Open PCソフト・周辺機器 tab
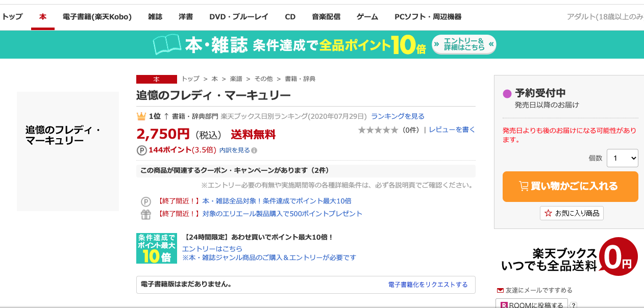The height and width of the screenshot is (308, 644). click(x=428, y=17)
